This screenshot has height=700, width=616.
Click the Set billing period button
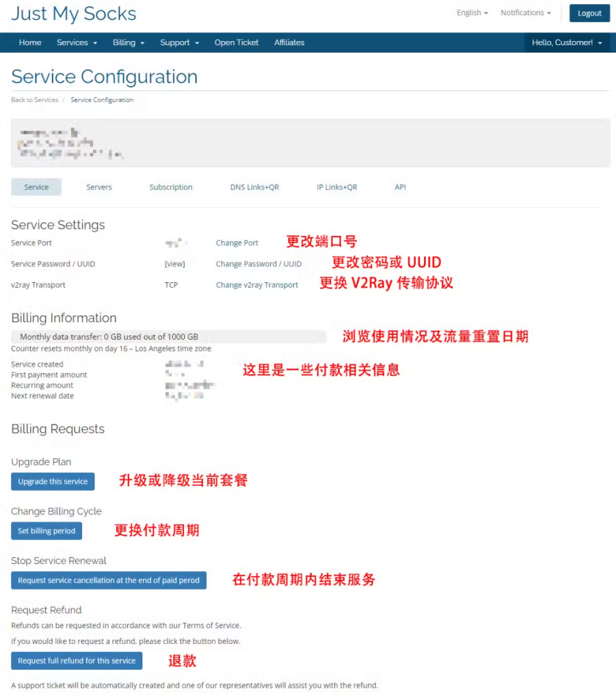coord(46,530)
